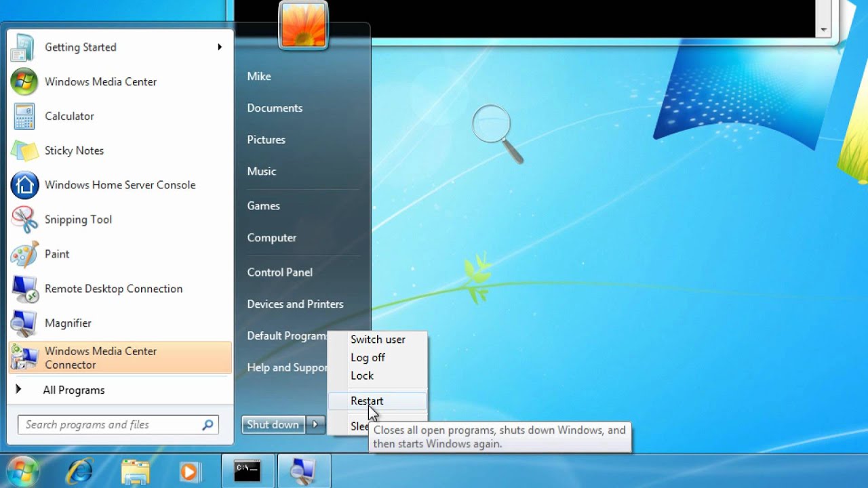
Task: Open Games from Start menu
Action: (x=263, y=206)
